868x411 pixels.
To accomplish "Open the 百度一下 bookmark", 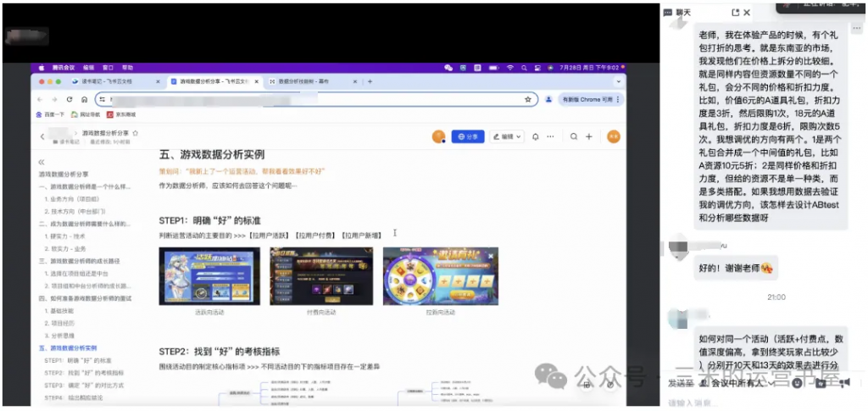I will 53,114.
